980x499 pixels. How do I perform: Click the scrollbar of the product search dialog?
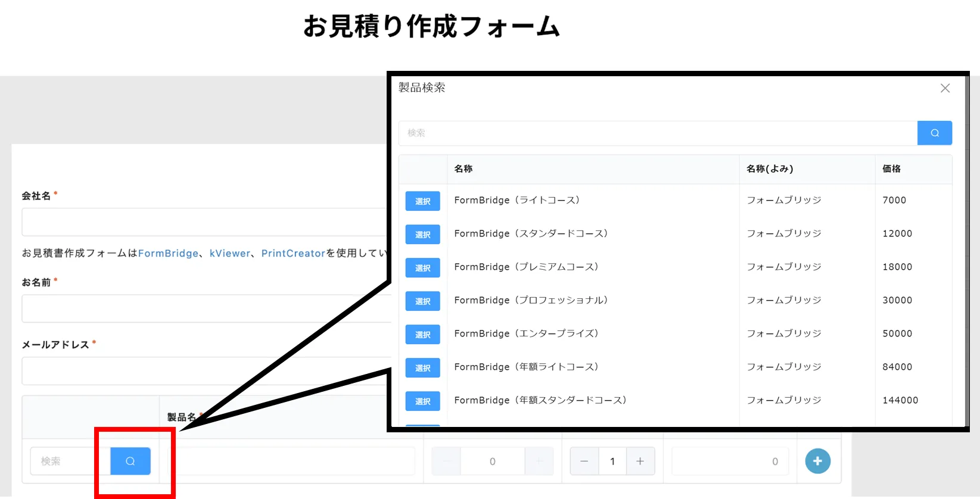pyautogui.click(x=967, y=250)
